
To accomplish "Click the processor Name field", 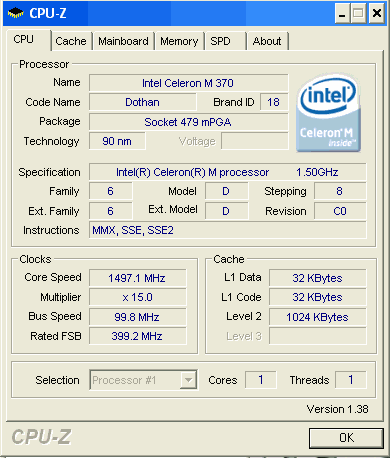I will 189,83.
